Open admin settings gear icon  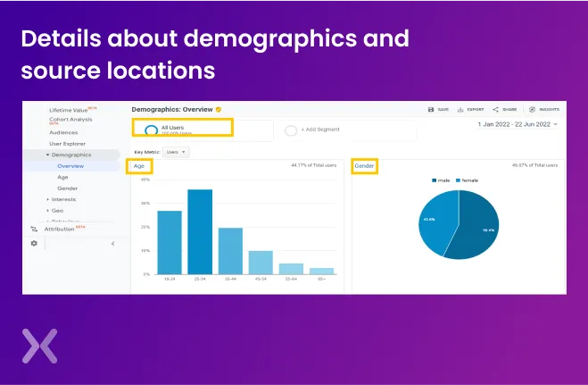(x=34, y=243)
